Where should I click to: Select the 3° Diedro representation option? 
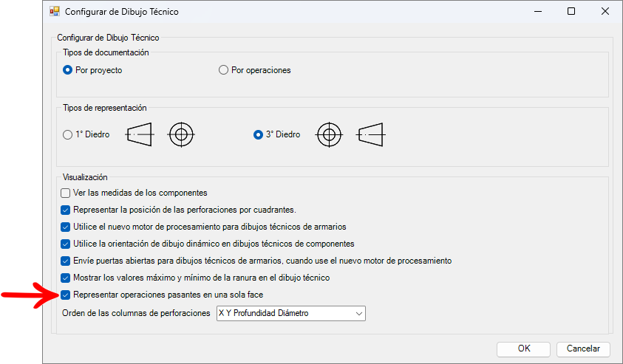pyautogui.click(x=258, y=134)
